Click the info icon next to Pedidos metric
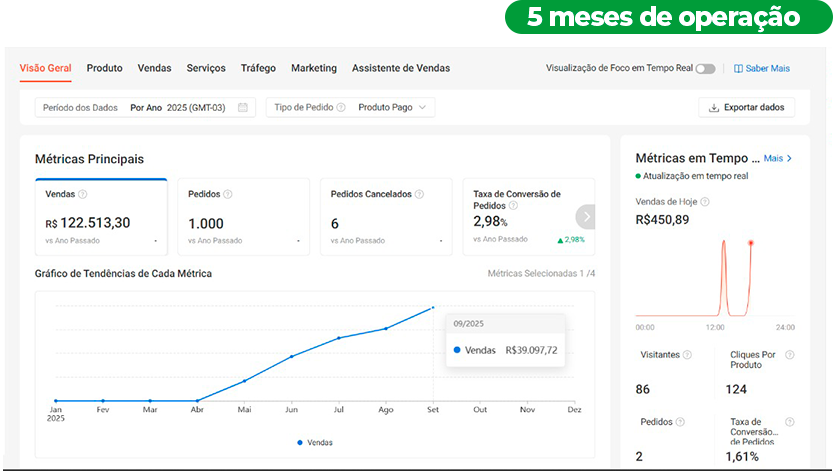Image resolution: width=833 pixels, height=471 pixels. click(x=228, y=194)
